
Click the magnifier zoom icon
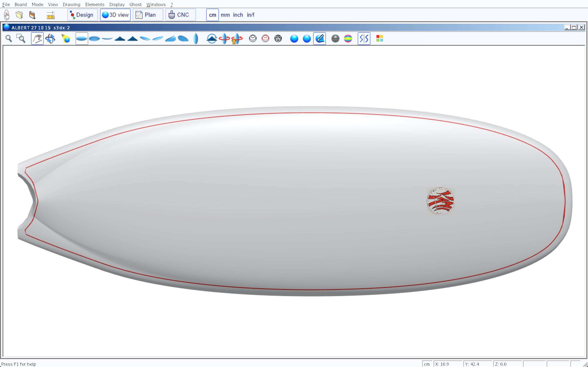(9, 39)
